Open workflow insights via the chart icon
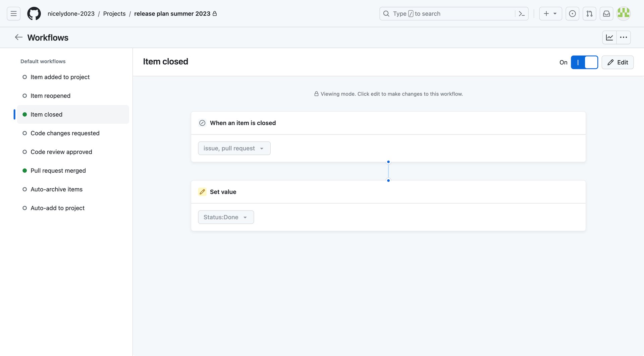Screen dimensions: 644x356 609,37
